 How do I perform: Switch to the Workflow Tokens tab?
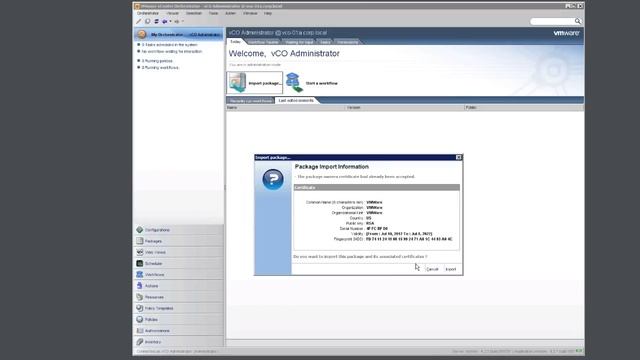[x=263, y=42]
